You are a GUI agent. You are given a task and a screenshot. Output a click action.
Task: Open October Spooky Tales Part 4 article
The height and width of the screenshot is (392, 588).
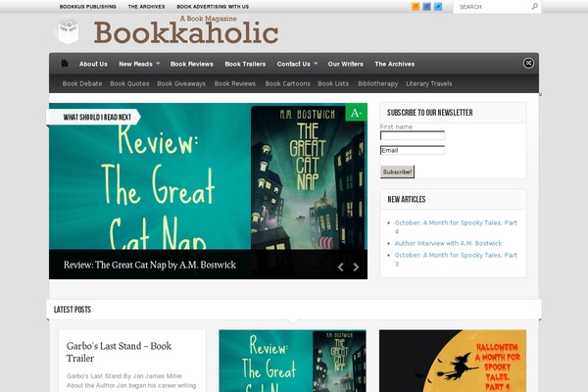pyautogui.click(x=456, y=226)
